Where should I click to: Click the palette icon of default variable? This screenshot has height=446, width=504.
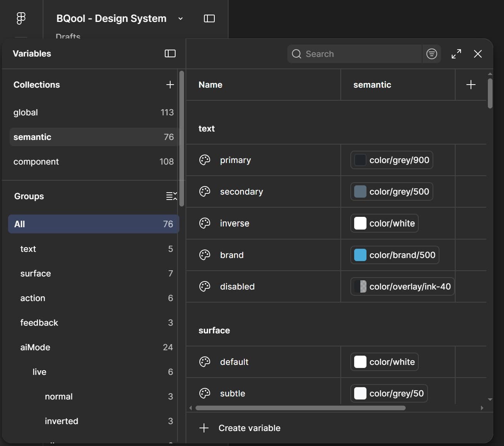[205, 361]
